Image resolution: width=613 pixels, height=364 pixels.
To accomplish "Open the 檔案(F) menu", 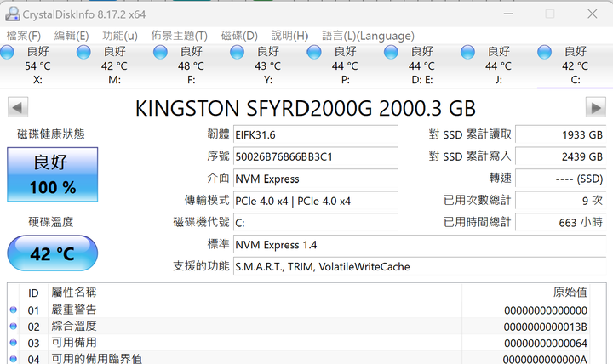I will click(x=24, y=36).
